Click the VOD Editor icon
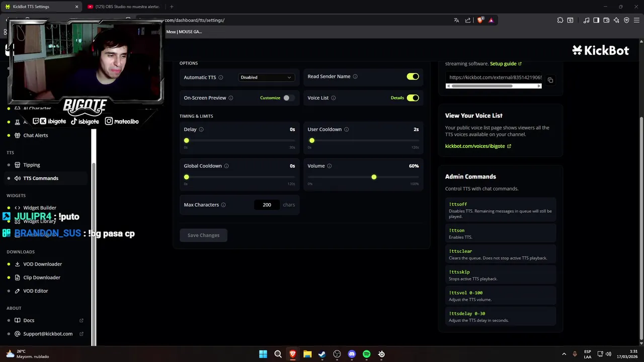The height and width of the screenshot is (362, 644). pos(18,291)
